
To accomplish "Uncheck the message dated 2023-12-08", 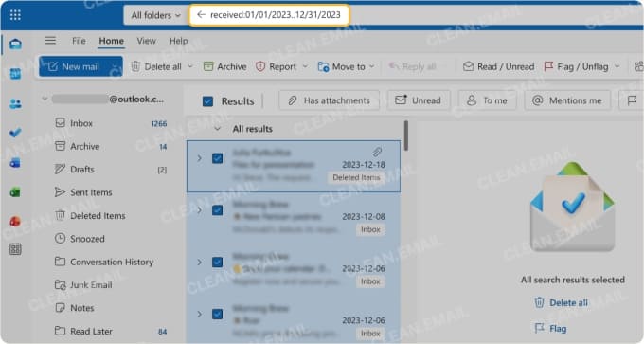I will point(217,210).
